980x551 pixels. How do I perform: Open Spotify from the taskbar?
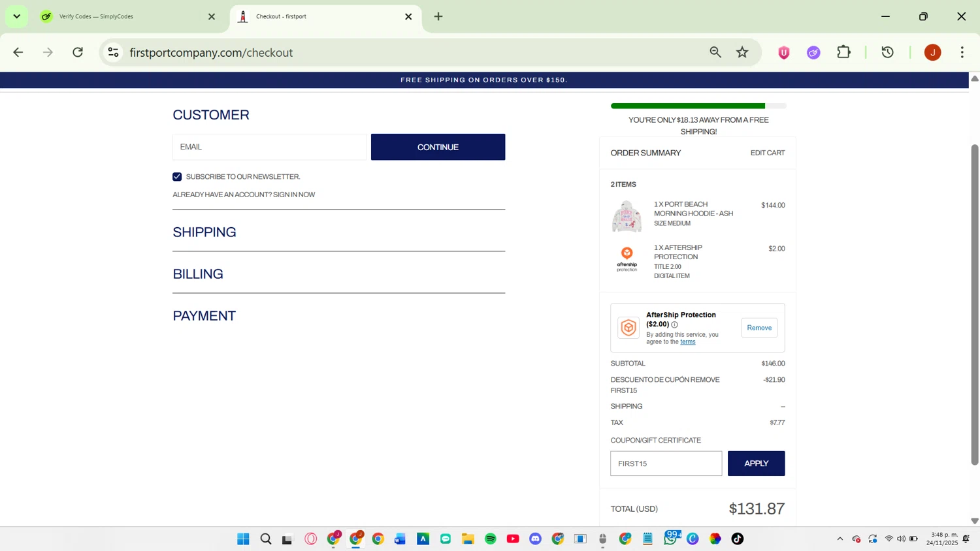pyautogui.click(x=490, y=539)
